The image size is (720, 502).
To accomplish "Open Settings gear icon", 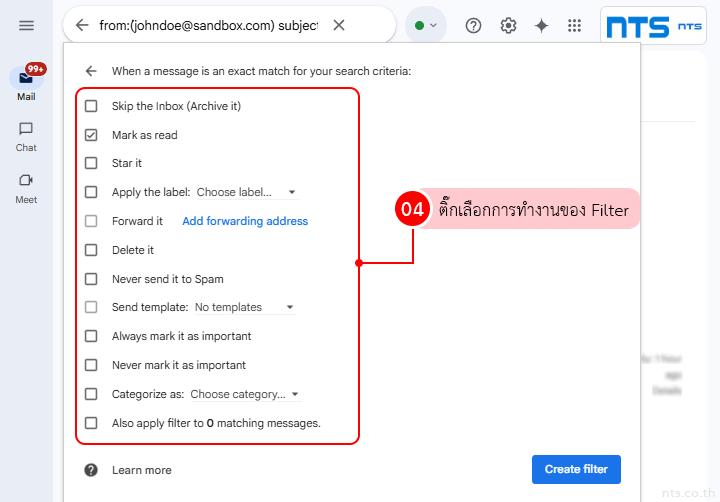I will pos(508,26).
